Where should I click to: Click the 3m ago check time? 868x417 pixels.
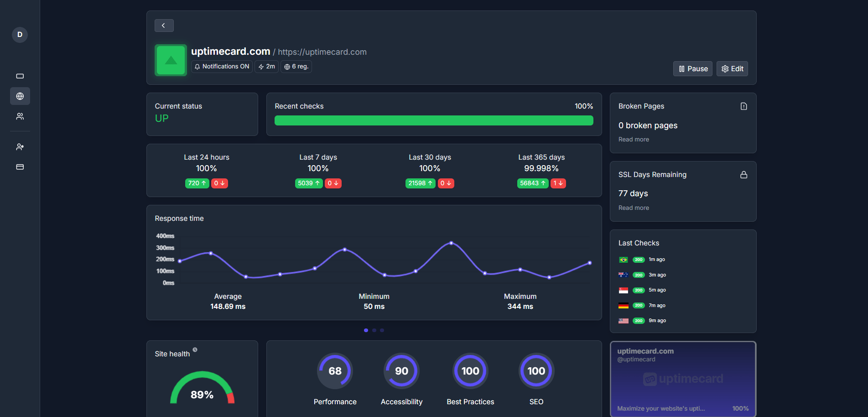click(657, 275)
